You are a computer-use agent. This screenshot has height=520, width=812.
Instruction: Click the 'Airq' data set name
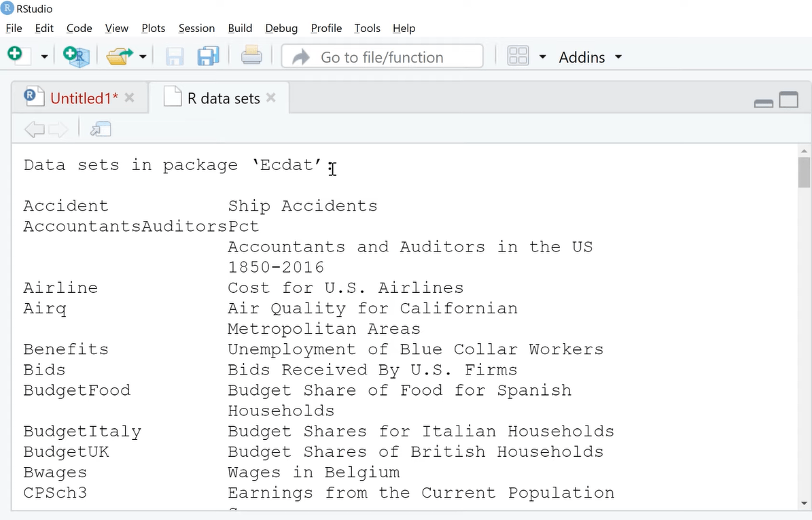pos(45,309)
